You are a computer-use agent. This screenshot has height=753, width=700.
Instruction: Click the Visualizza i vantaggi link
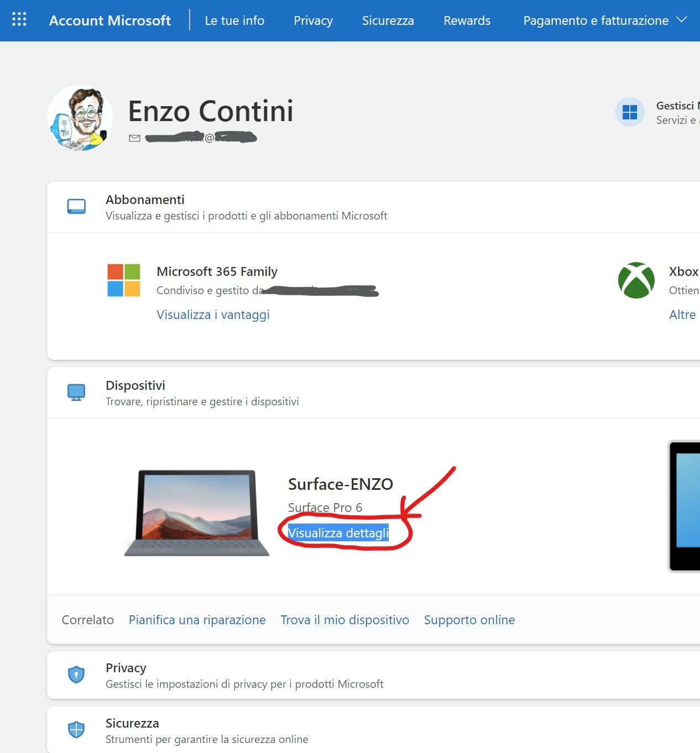pos(213,315)
